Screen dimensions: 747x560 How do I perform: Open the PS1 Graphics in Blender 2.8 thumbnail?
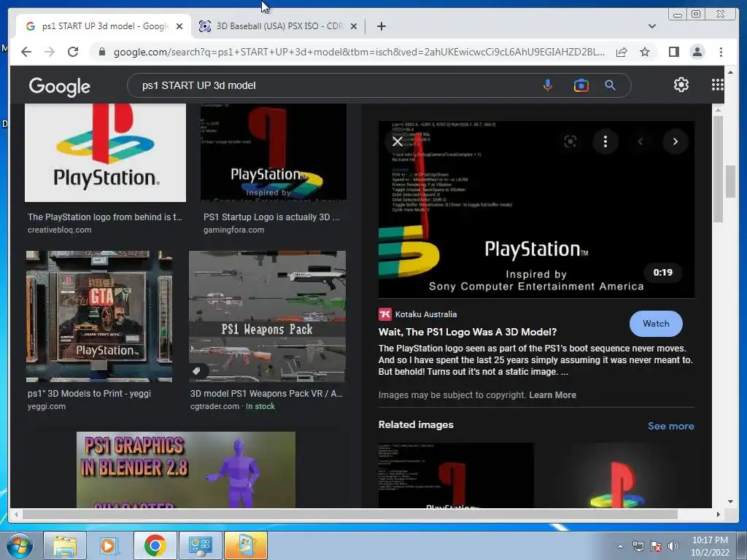tap(186, 470)
